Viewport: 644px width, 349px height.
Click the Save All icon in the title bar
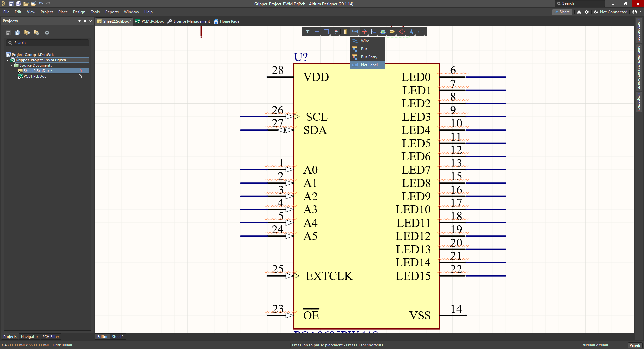pyautogui.click(x=18, y=4)
